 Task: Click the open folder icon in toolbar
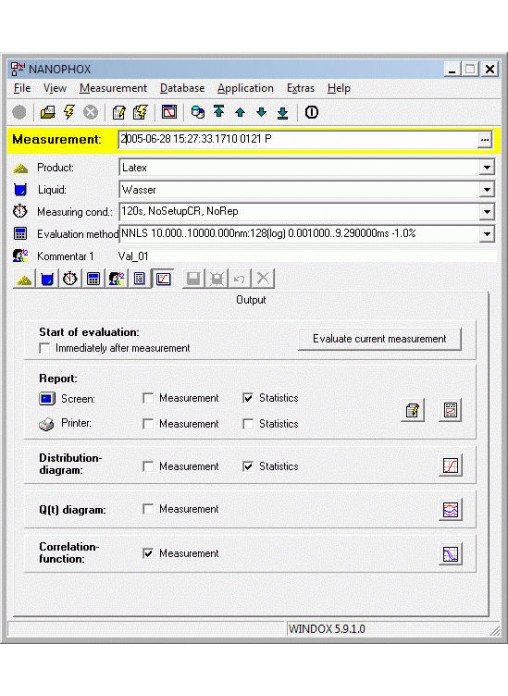click(48, 112)
